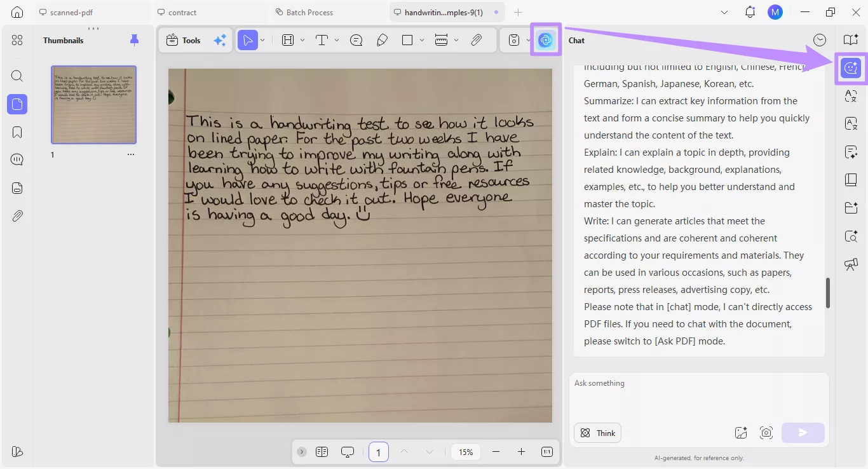Click the page number field
The image size is (868, 469).
coord(379,452)
